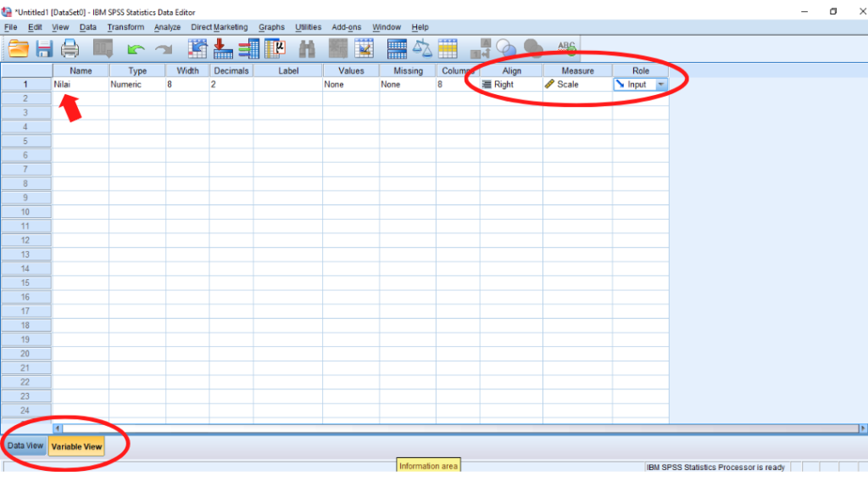This screenshot has height=487, width=868.
Task: Open the View menu
Action: tap(60, 27)
